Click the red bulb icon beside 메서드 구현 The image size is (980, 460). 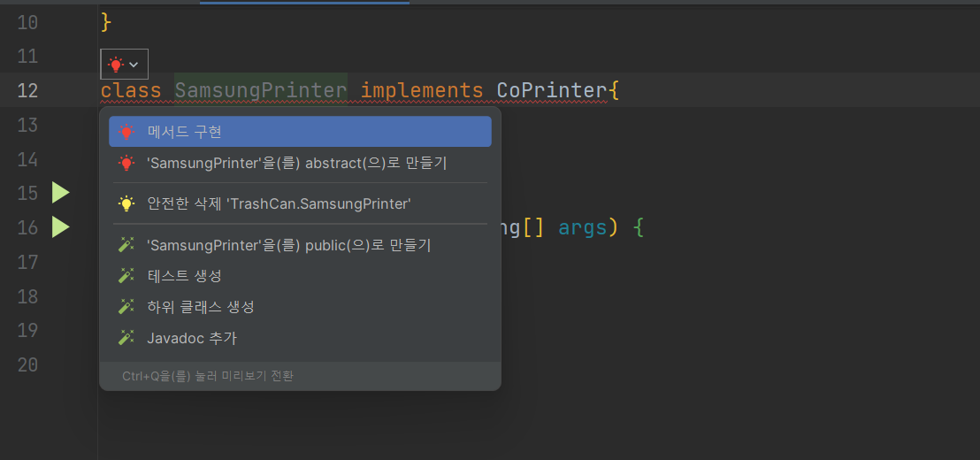point(126,131)
